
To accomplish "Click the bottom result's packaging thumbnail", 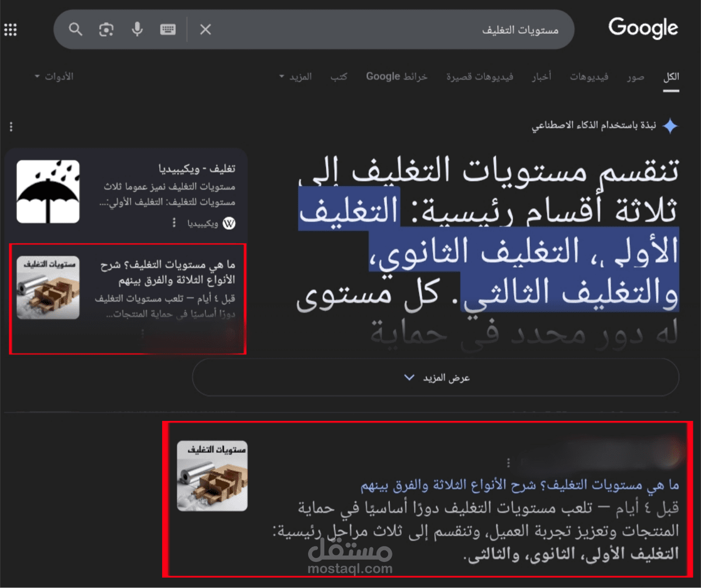I will point(212,476).
